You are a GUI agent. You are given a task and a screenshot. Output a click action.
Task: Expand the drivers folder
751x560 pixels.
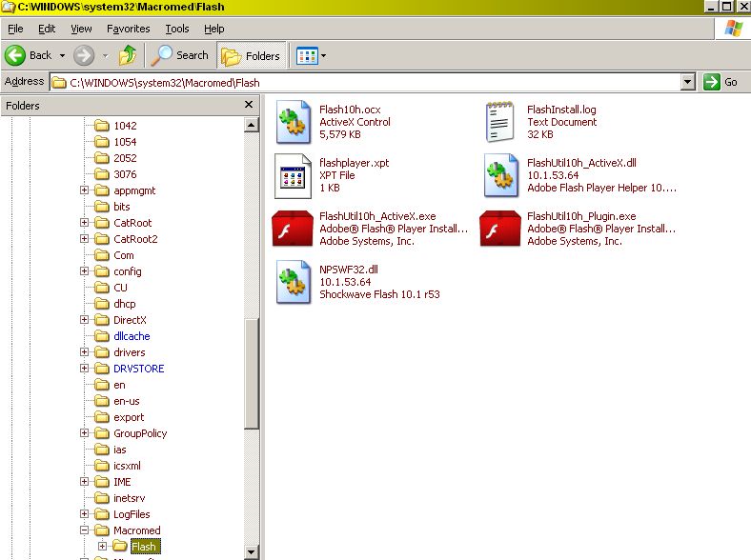click(84, 351)
